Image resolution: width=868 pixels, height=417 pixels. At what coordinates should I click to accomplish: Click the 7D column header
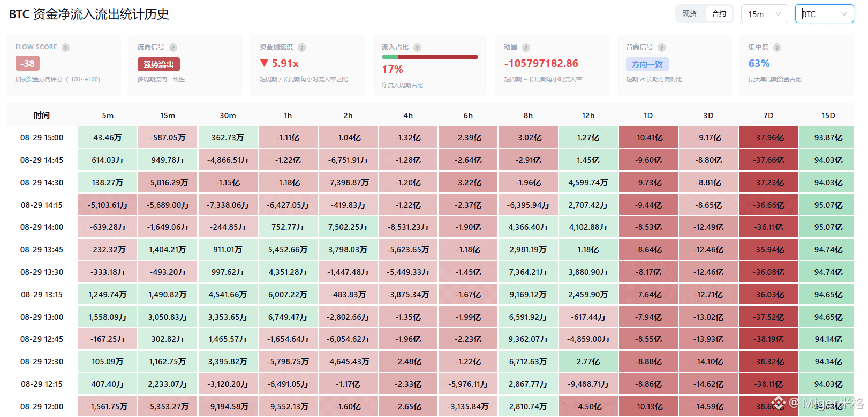[768, 116]
